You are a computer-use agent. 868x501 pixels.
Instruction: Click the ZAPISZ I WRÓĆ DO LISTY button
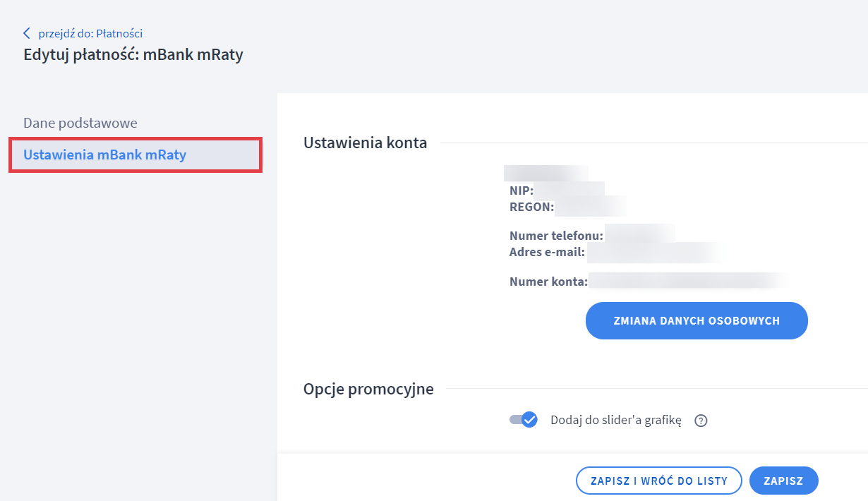(x=658, y=481)
